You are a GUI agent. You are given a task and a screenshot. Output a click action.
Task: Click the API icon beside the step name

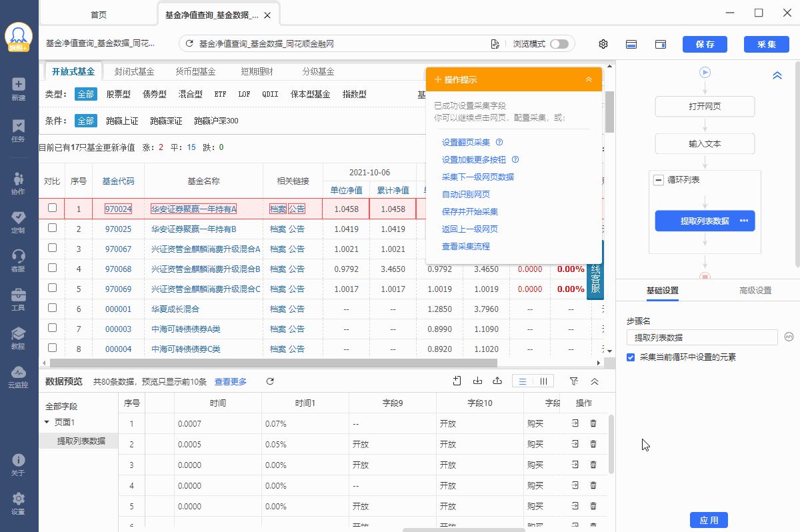tap(789, 337)
